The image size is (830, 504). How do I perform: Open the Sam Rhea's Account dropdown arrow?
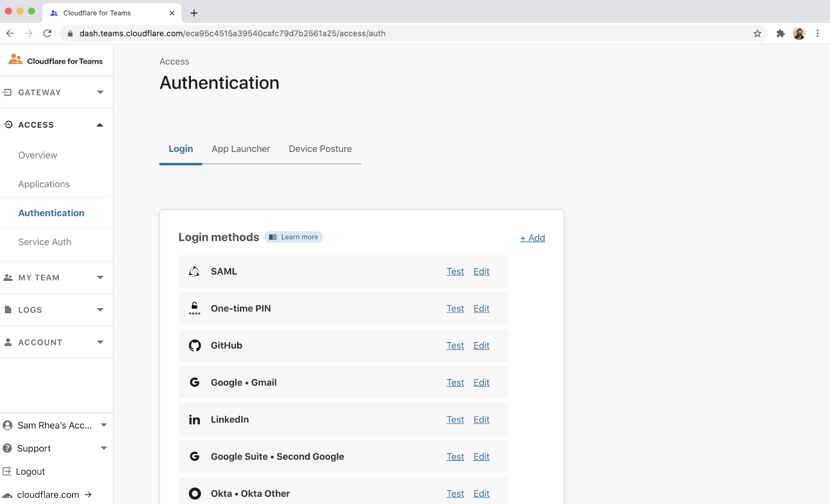[104, 425]
